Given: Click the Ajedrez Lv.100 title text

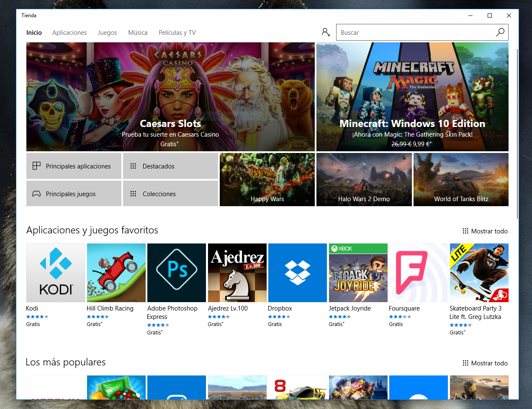Looking at the screenshot, I should 228,308.
